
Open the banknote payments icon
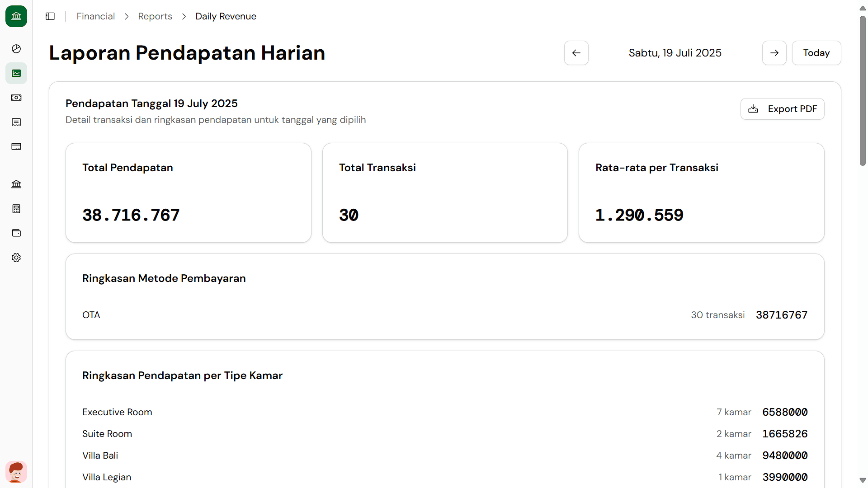[x=16, y=98]
